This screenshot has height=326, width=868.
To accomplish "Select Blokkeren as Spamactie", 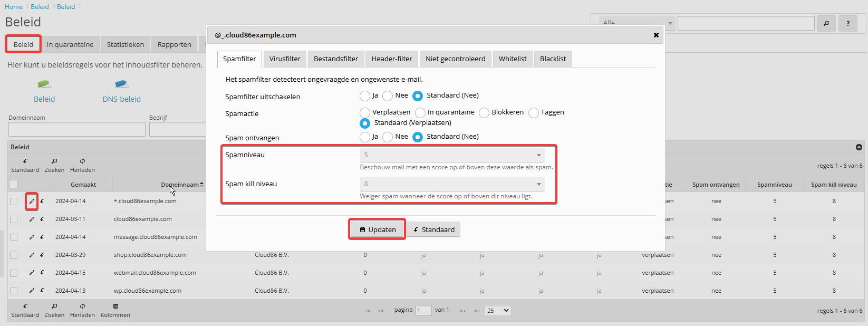I will (x=484, y=113).
